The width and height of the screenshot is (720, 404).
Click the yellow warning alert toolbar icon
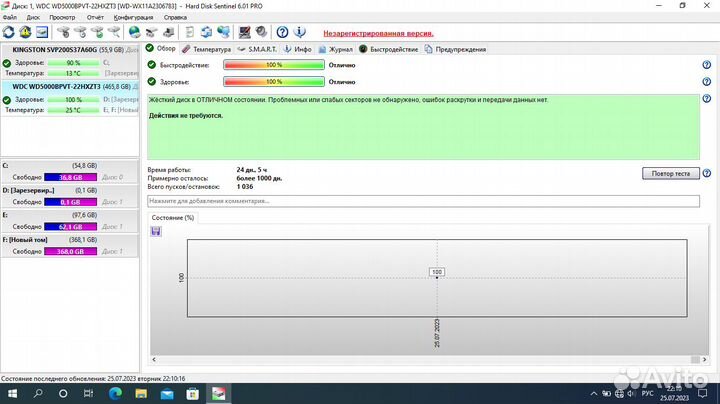tap(25, 32)
